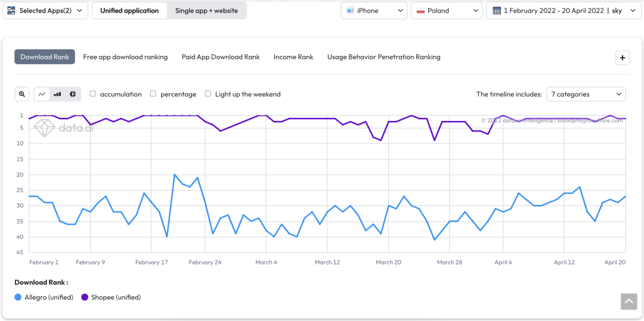
Task: Open the iPhone device dropdown
Action: pyautogui.click(x=374, y=11)
